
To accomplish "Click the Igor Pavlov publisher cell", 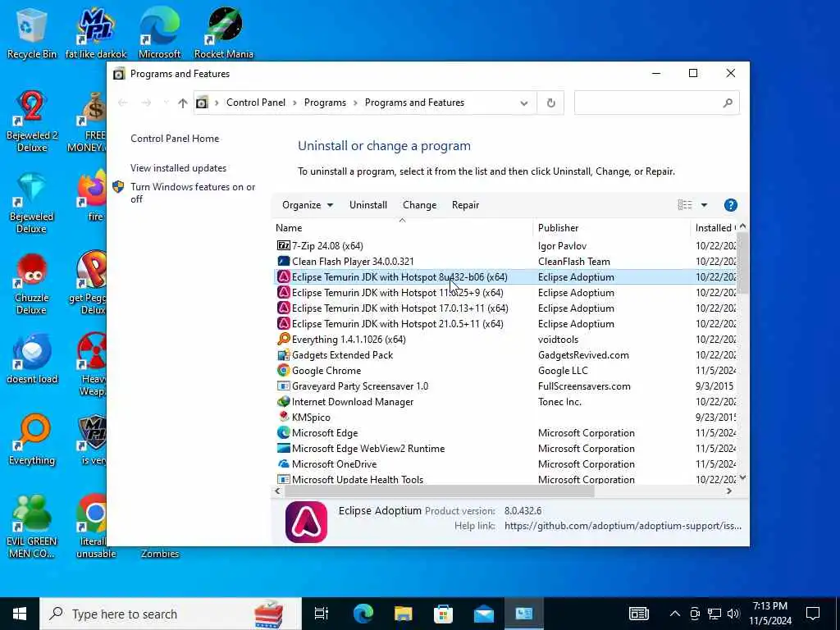I will click(562, 246).
